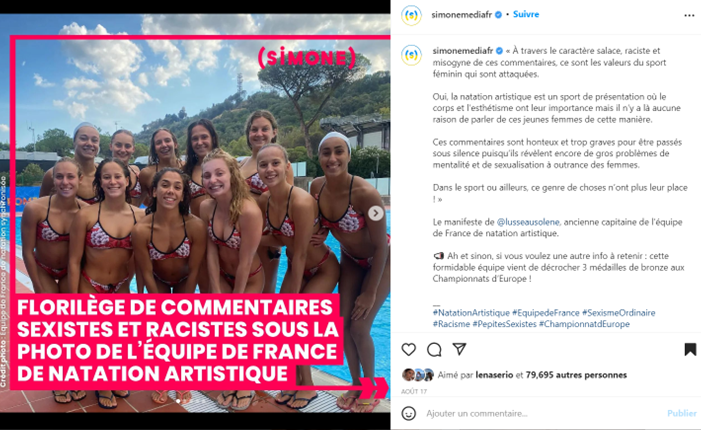The image size is (701, 430).
Task: Open the #NatationArtistique hashtag
Action: tap(471, 312)
